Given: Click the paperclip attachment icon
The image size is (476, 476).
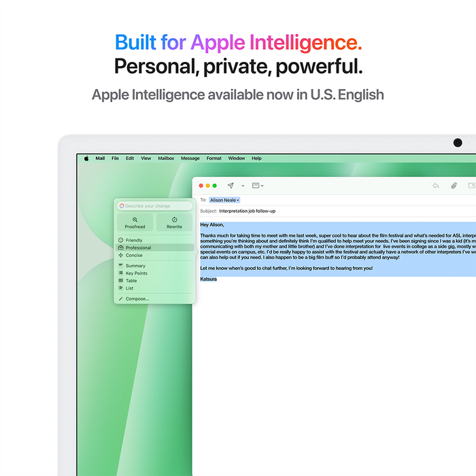Looking at the screenshot, I should pyautogui.click(x=454, y=186).
